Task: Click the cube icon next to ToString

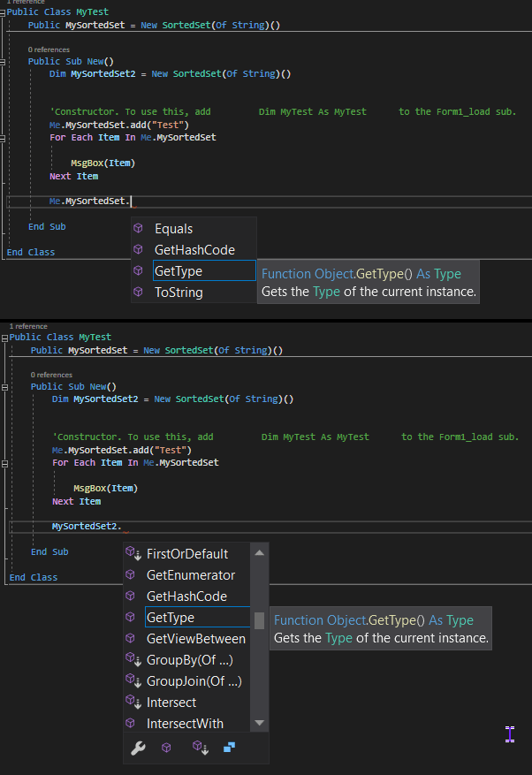Action: (x=138, y=293)
